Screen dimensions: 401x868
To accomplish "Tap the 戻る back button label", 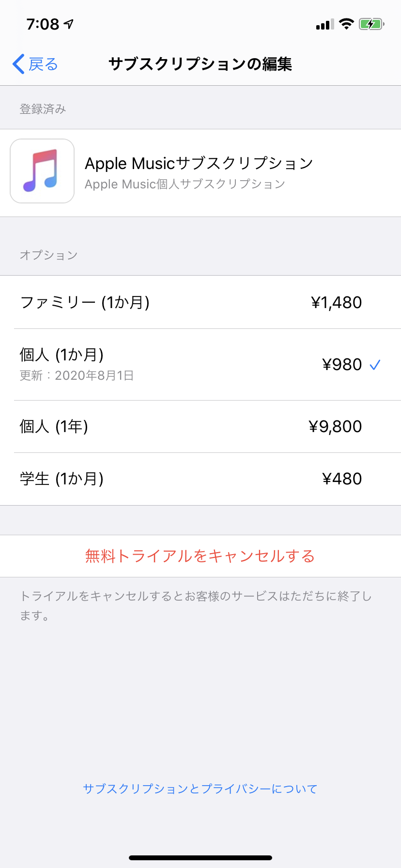I will tap(43, 64).
